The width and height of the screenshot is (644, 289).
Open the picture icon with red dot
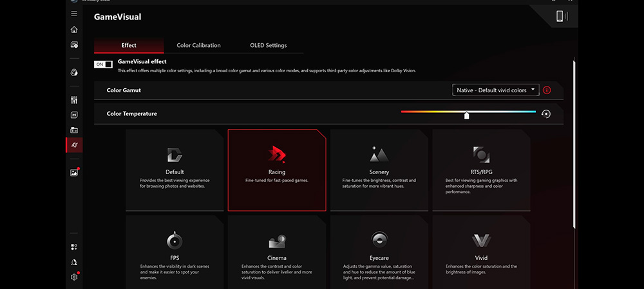pos(74,173)
